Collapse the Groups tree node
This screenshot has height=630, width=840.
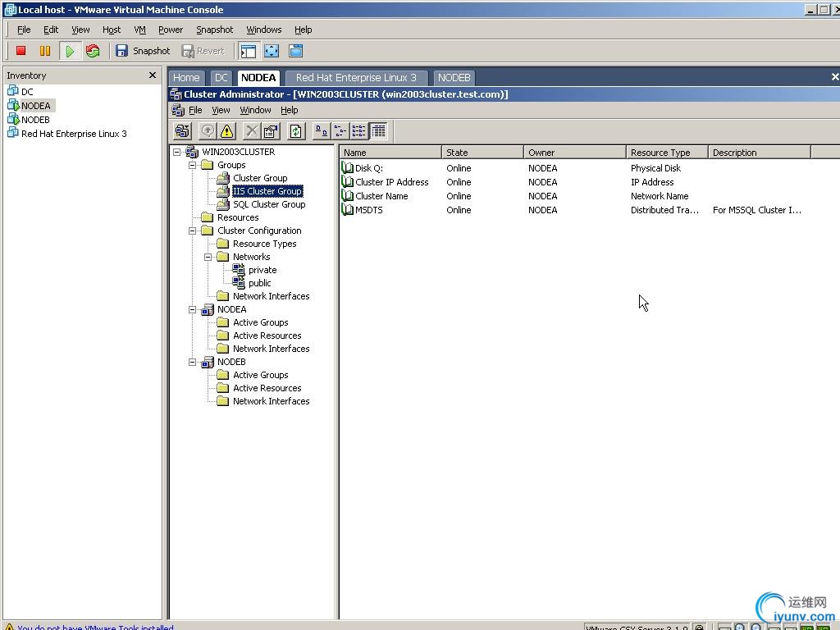click(193, 165)
